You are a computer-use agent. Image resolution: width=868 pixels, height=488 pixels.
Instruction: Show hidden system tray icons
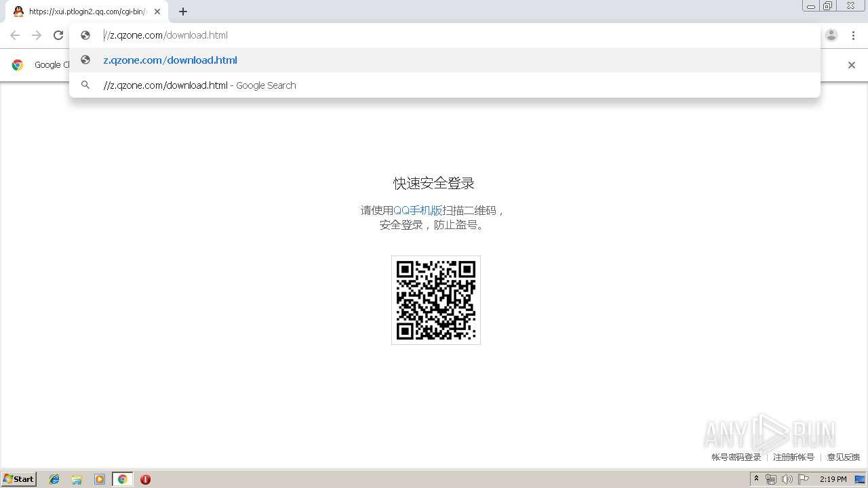point(757,479)
